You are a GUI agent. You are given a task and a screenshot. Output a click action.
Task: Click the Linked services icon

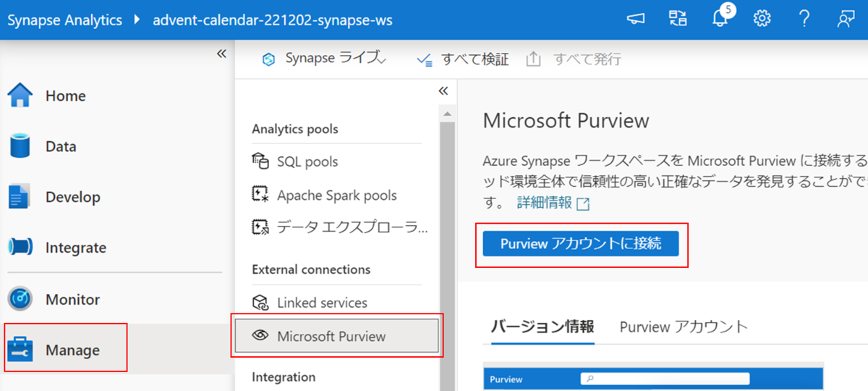point(260,303)
